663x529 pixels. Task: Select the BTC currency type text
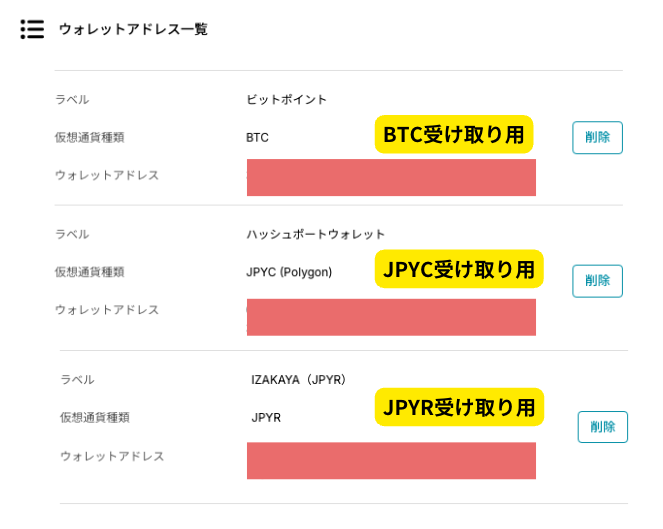click(x=258, y=138)
